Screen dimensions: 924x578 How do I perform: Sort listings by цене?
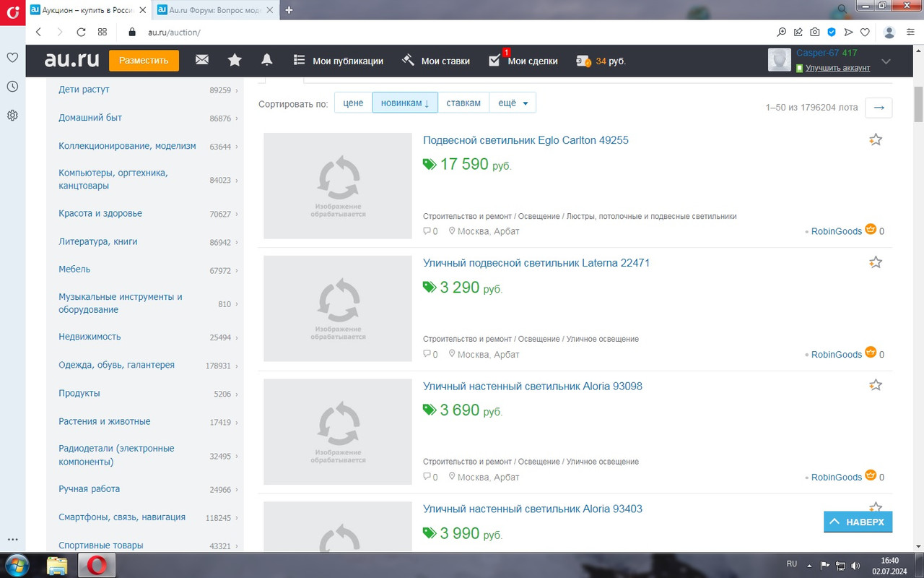coord(353,103)
